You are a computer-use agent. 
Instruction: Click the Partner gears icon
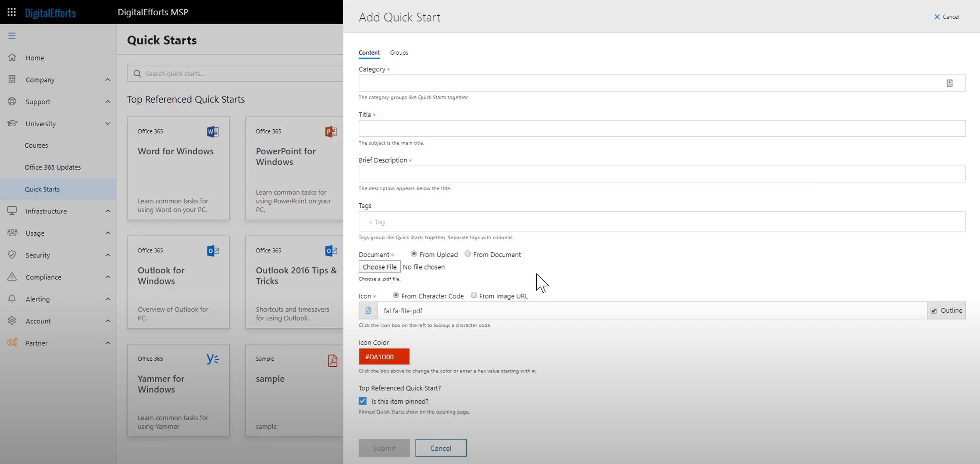(12, 342)
